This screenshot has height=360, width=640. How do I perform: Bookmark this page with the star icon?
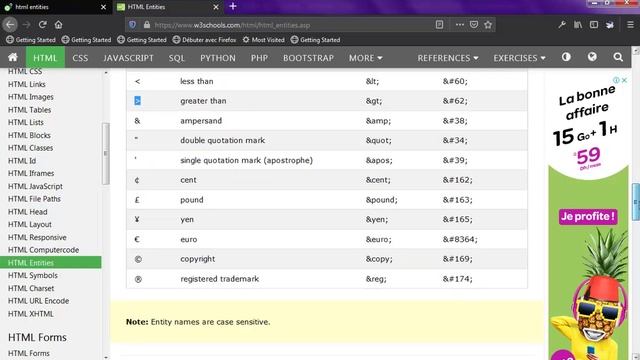(488, 25)
